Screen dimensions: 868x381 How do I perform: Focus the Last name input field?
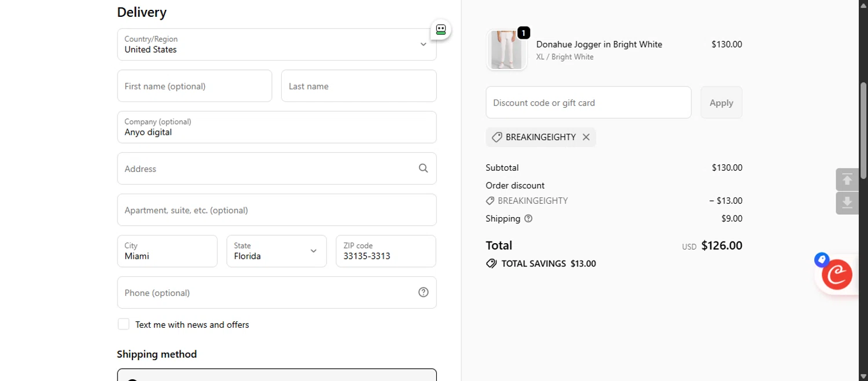click(x=359, y=86)
